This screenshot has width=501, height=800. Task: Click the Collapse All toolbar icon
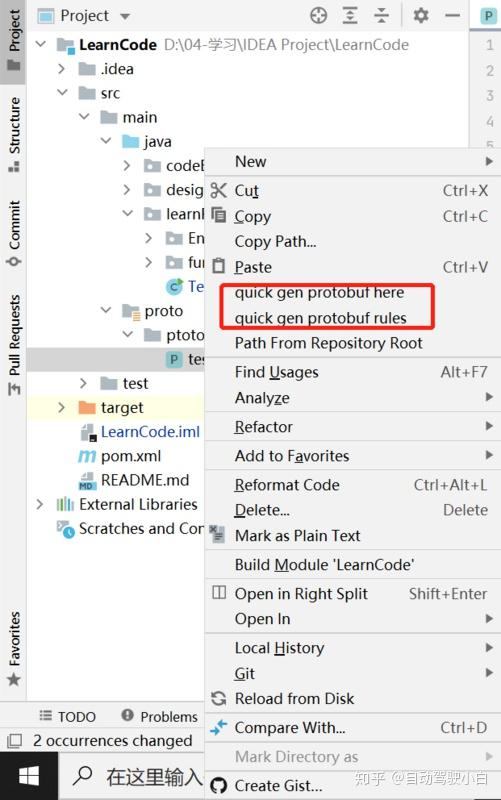[381, 16]
